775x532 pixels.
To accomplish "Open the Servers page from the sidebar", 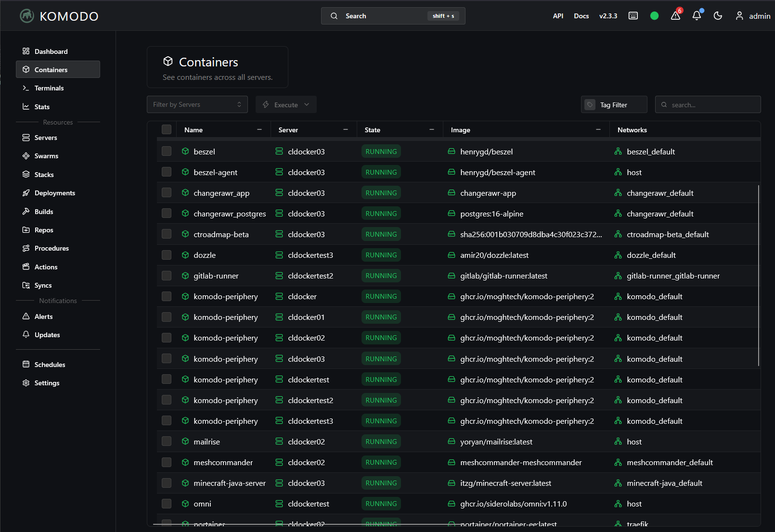I will point(58,138).
